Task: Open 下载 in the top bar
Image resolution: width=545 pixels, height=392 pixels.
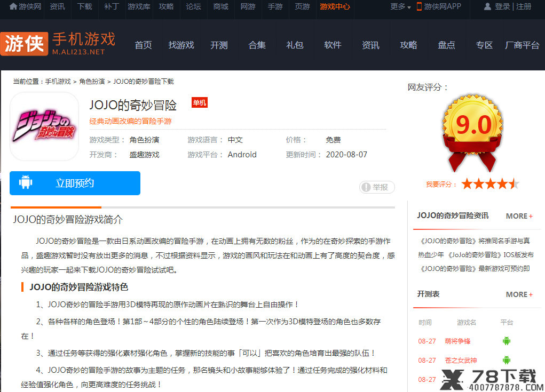Action: coord(84,6)
